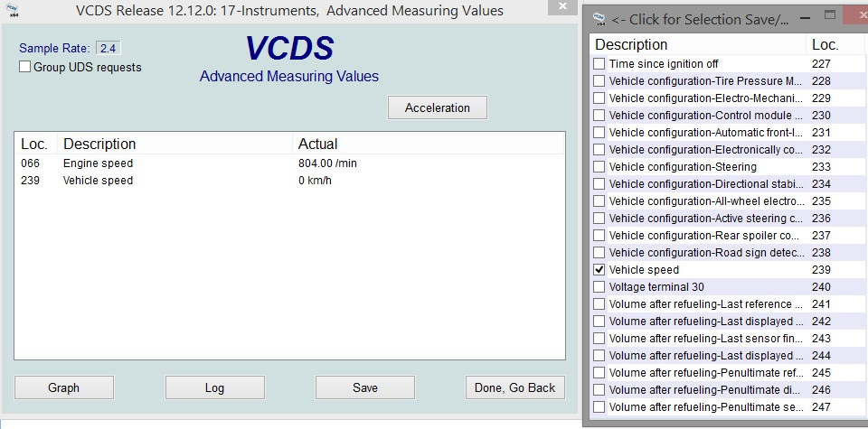
Task: Check Voltage terminal 30 checkbox
Action: 599,286
